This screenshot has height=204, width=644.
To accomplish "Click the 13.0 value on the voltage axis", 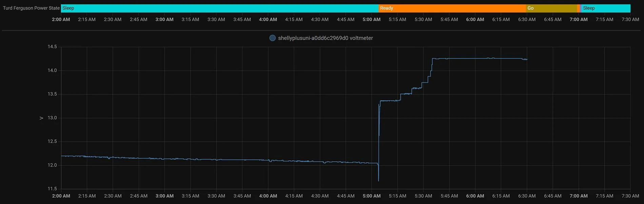I will pos(52,118).
